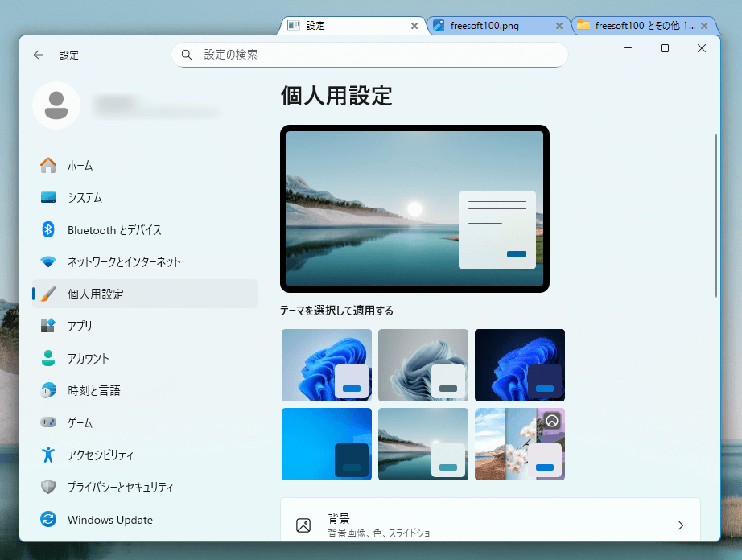The height and width of the screenshot is (560, 742).
Task: Click the プライバシーとセキュリティ shield icon
Action: [x=48, y=487]
